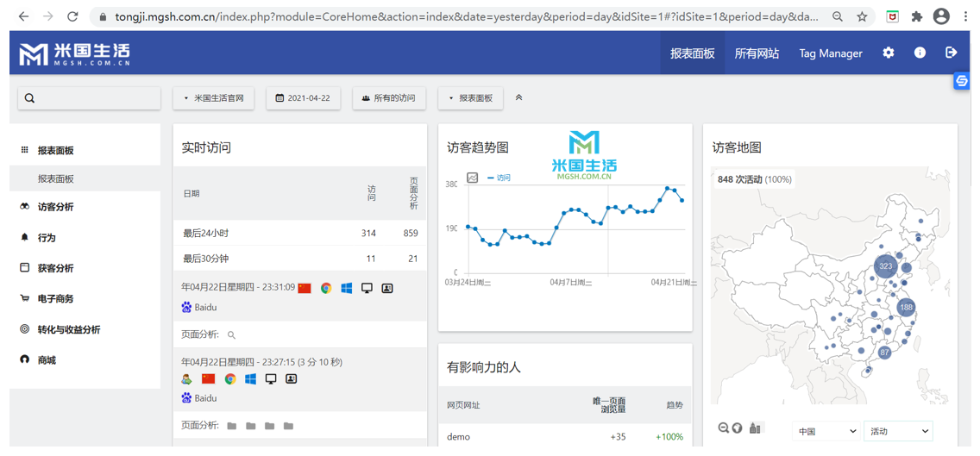Open the Chrome profile avatar
The image size is (980, 456).
(941, 17)
